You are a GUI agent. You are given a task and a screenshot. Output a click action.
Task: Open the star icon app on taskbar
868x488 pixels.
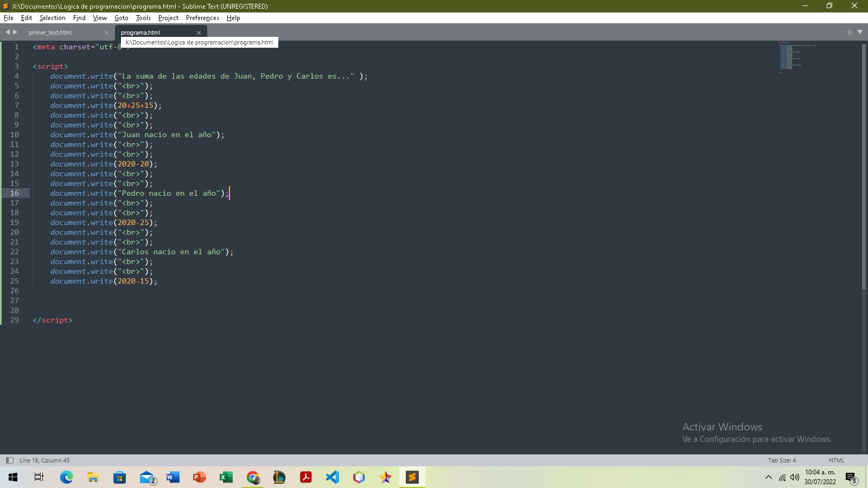tap(385, 477)
